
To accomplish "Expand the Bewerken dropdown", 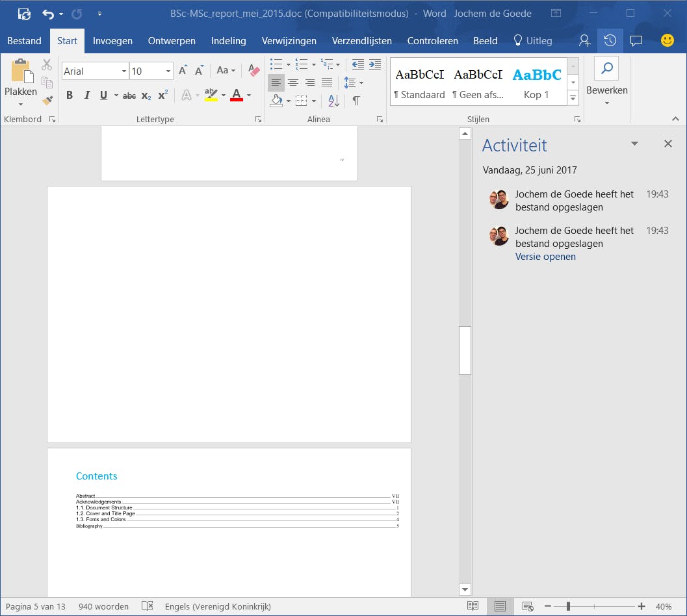I will tap(606, 91).
